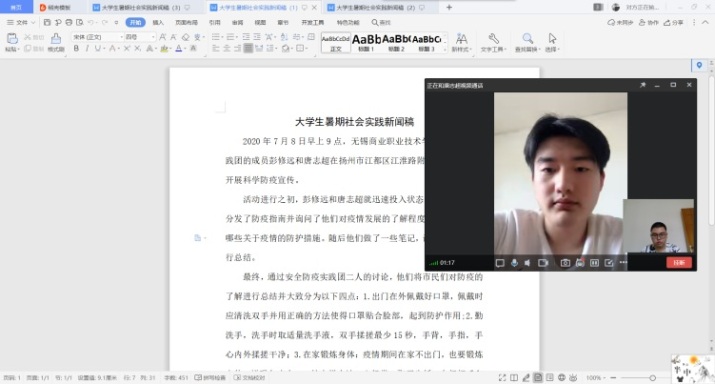Click the Not Synced cloud button

click(620, 22)
